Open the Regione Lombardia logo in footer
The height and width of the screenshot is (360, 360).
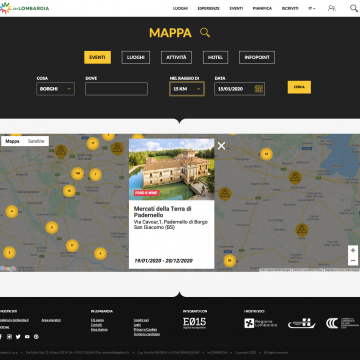(260, 323)
